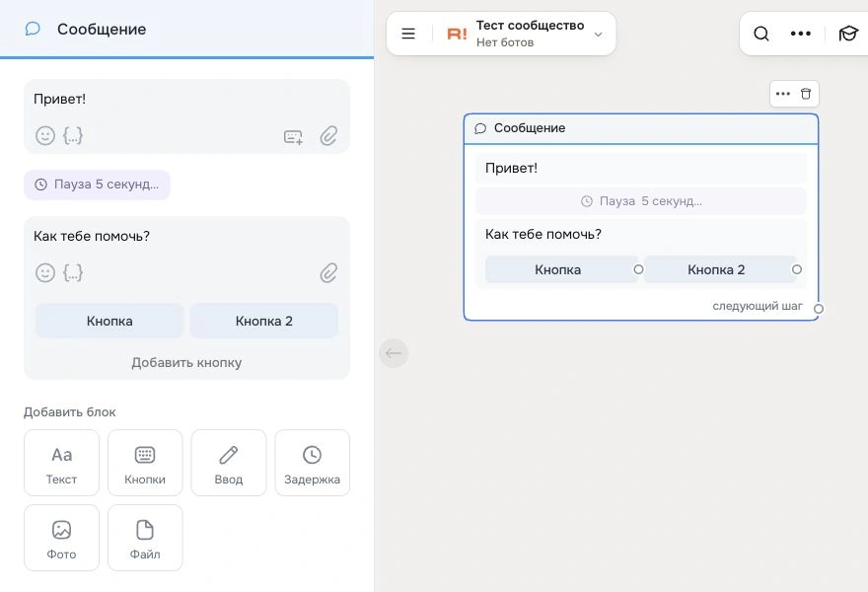Add keyboard buttons to the Привет! message
Screen dimensions: 868x592
[x=293, y=136]
